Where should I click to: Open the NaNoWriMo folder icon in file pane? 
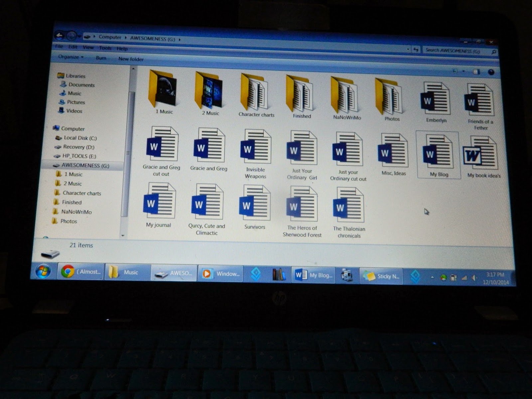click(x=344, y=95)
